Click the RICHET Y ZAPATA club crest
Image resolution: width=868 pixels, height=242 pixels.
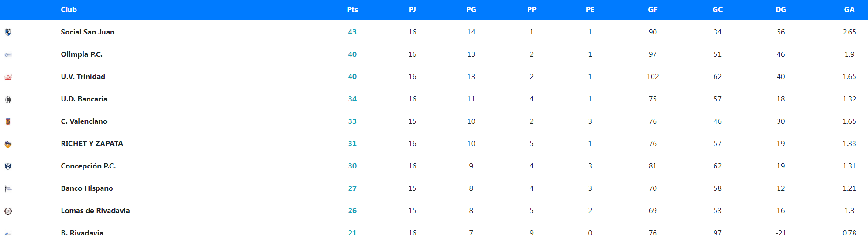[x=8, y=144]
